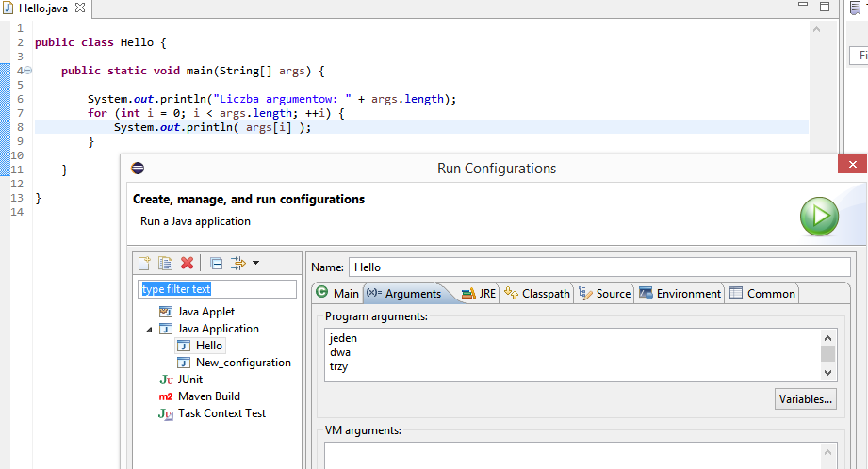The width and height of the screenshot is (868, 469).
Task: Click inside the VM arguments text area
Action: coord(572,455)
